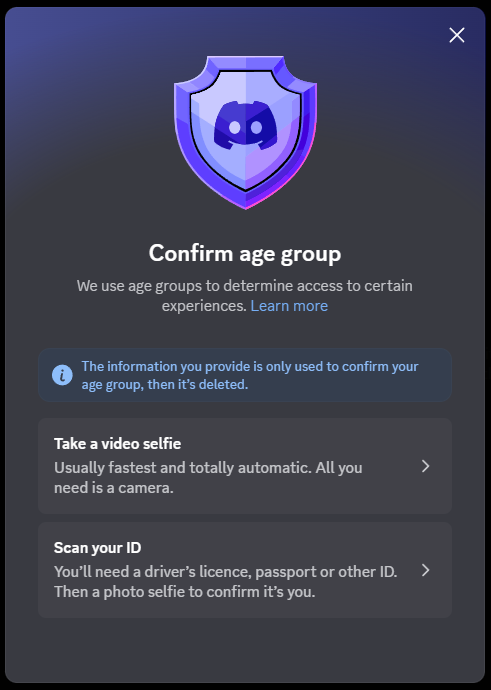This screenshot has width=491, height=690.
Task: Open the Learn more link
Action: (289, 306)
